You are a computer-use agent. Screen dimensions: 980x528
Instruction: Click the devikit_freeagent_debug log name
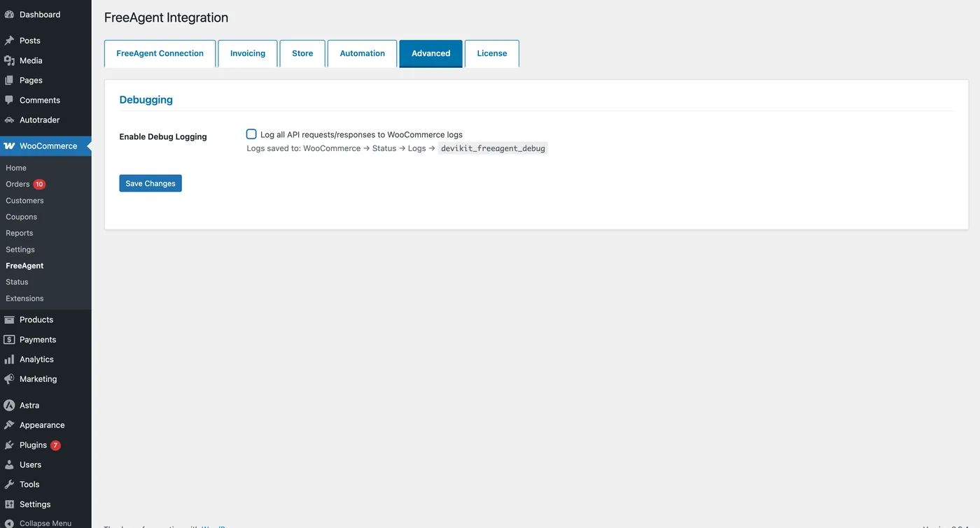(x=493, y=148)
